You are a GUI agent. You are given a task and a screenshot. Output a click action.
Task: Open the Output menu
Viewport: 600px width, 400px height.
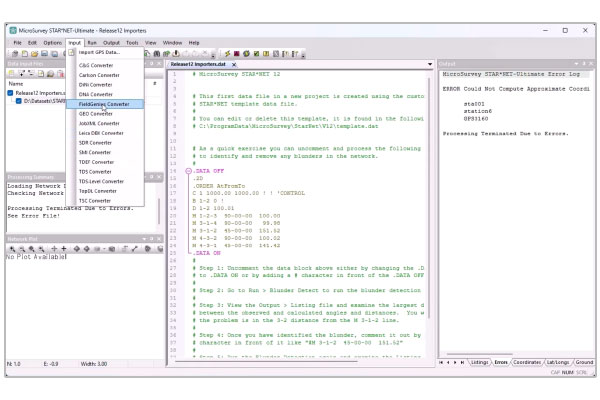tap(111, 43)
